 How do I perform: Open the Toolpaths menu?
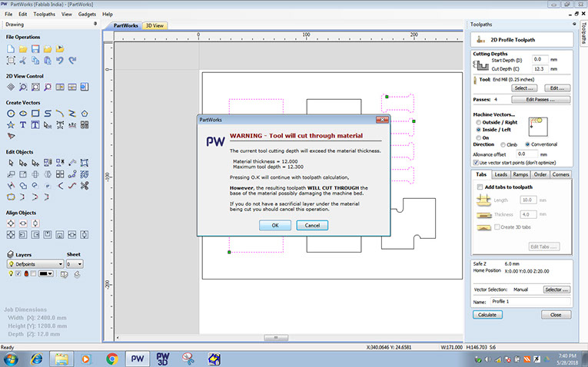pos(45,15)
